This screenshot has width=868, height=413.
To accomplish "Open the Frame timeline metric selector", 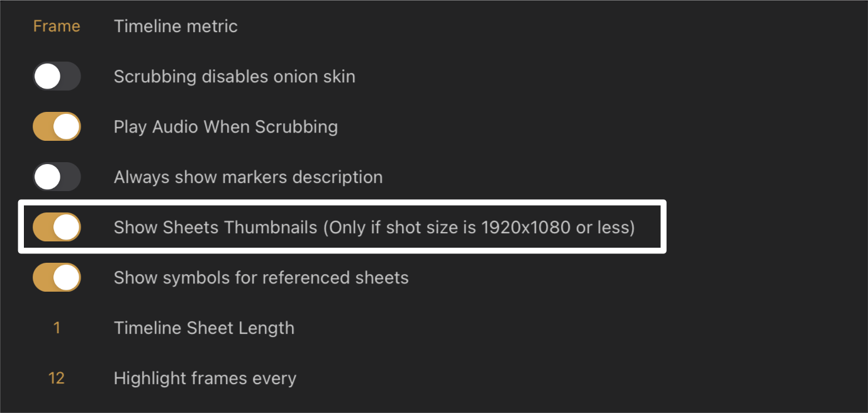I will pos(57,26).
